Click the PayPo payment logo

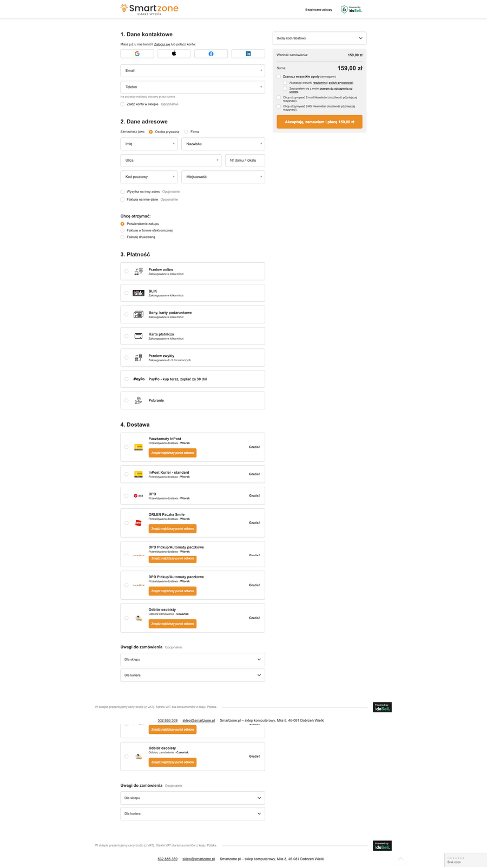coord(139,379)
